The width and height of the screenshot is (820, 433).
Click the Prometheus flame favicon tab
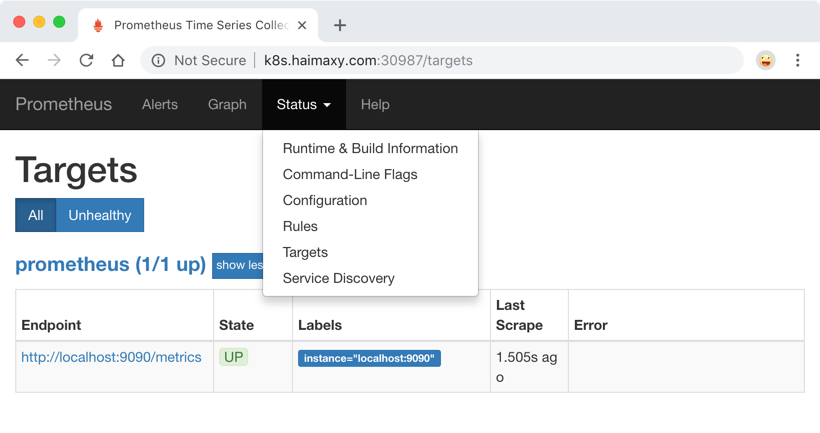pos(98,25)
